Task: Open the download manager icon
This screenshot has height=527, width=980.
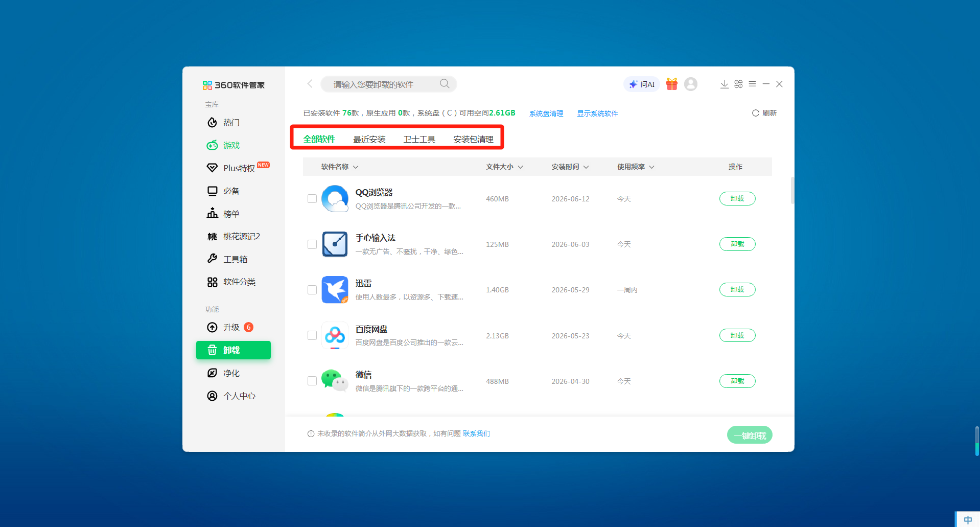Action: [725, 84]
